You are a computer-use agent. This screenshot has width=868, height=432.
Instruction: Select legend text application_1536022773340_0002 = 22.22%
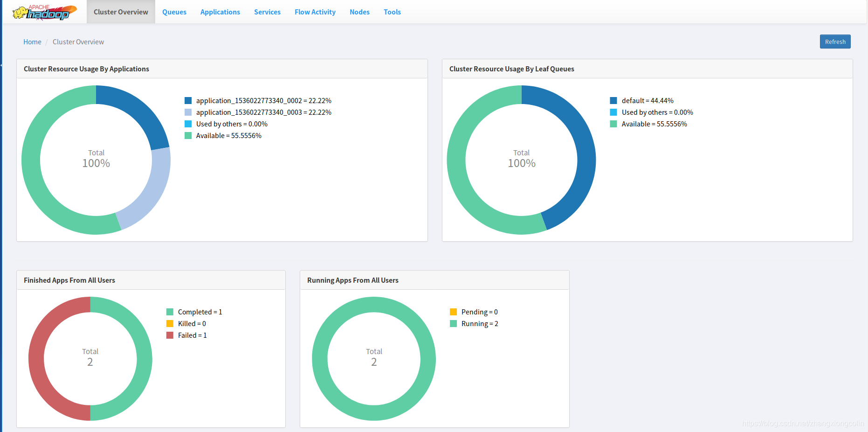[x=264, y=101]
